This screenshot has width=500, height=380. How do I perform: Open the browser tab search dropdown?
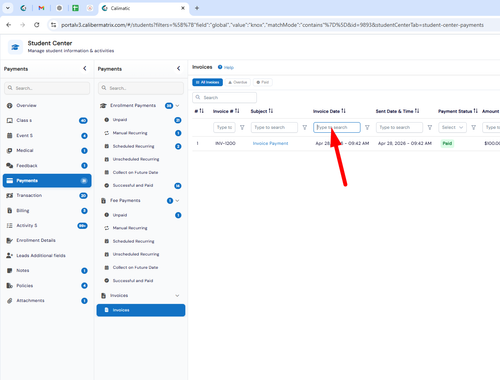point(8,8)
